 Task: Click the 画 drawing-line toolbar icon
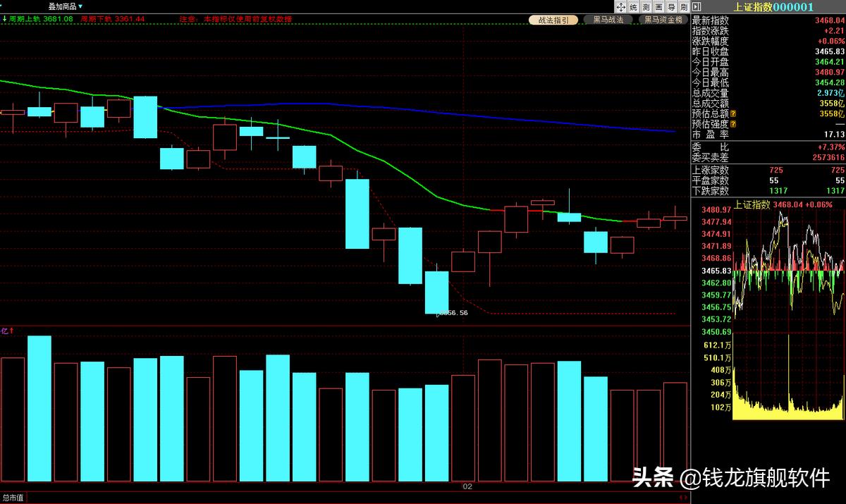(x=658, y=6)
